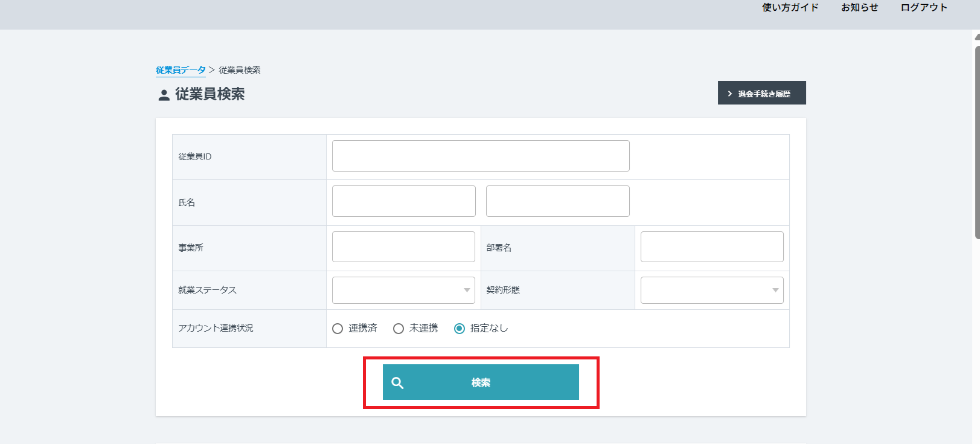Click into the 部署名 input field
980x444 pixels.
(x=711, y=247)
